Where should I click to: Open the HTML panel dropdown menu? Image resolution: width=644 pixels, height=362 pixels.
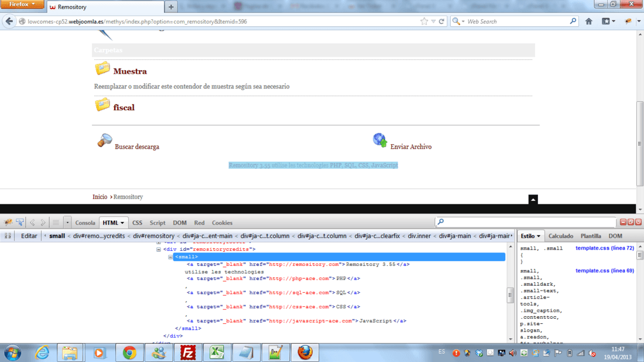pyautogui.click(x=122, y=223)
